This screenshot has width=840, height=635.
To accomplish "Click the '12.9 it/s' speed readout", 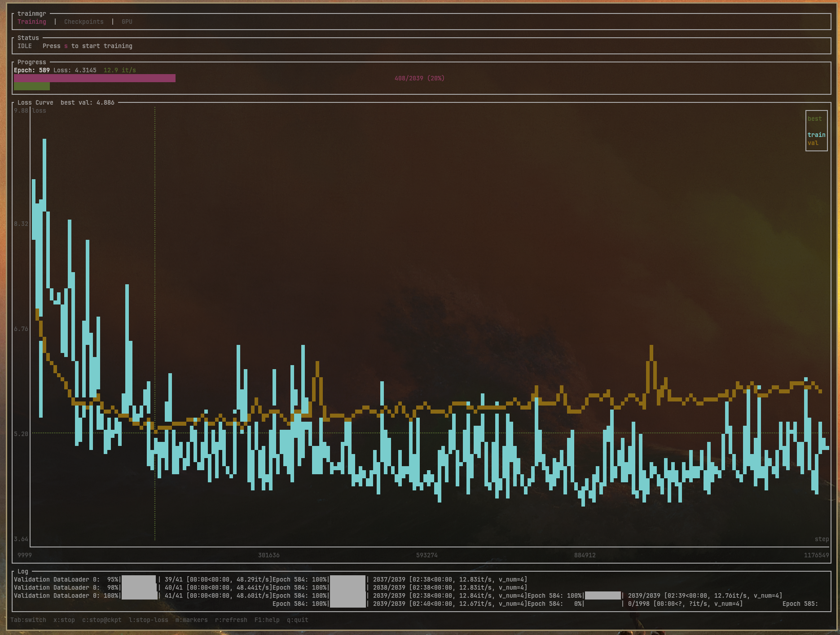I will 120,70.
